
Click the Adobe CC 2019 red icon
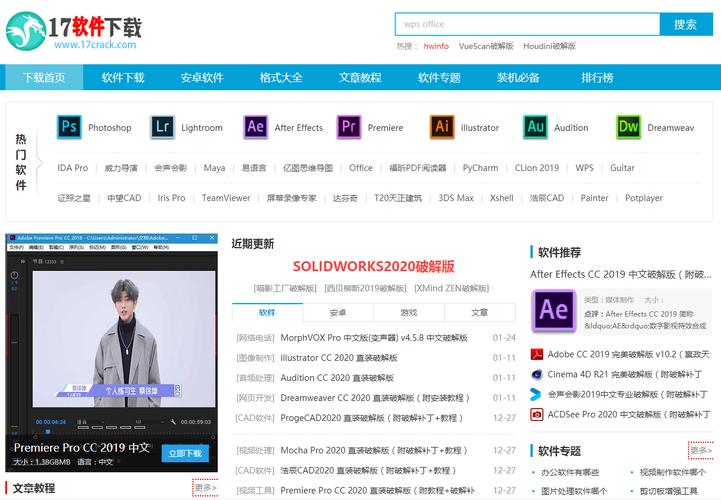537,354
